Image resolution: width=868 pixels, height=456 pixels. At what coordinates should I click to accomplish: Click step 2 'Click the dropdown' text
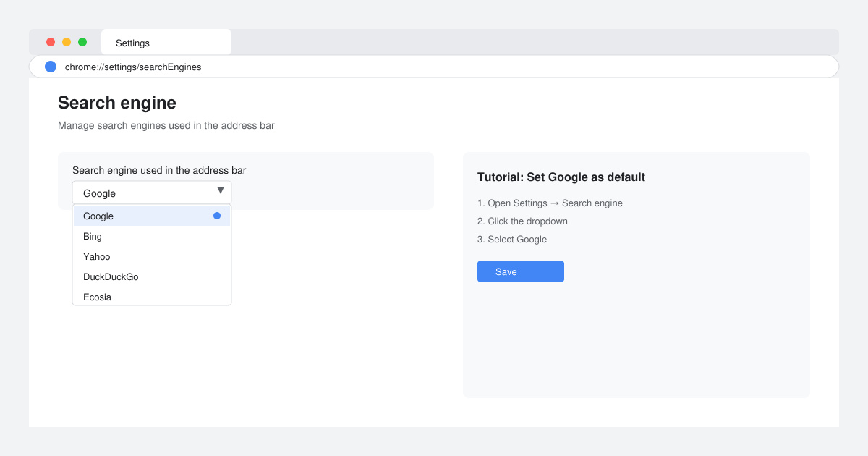point(522,221)
